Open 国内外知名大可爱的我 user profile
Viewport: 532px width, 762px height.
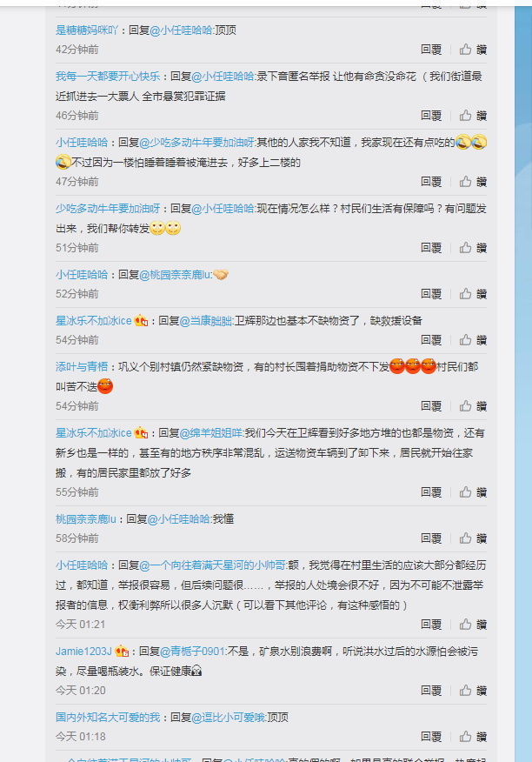(108, 718)
